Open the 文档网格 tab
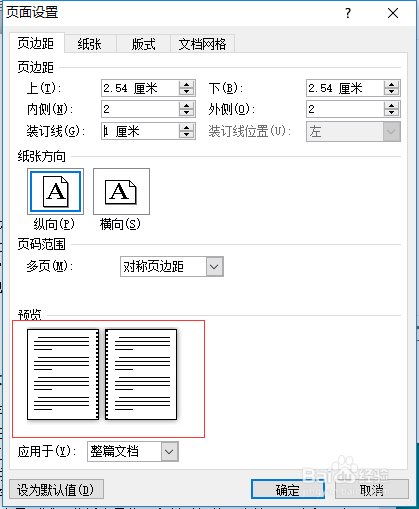 pyautogui.click(x=202, y=44)
